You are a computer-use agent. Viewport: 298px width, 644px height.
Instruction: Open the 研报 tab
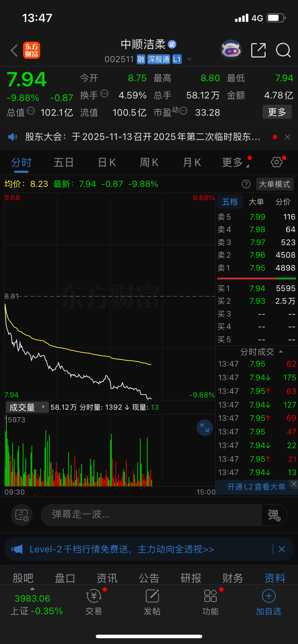191,578
